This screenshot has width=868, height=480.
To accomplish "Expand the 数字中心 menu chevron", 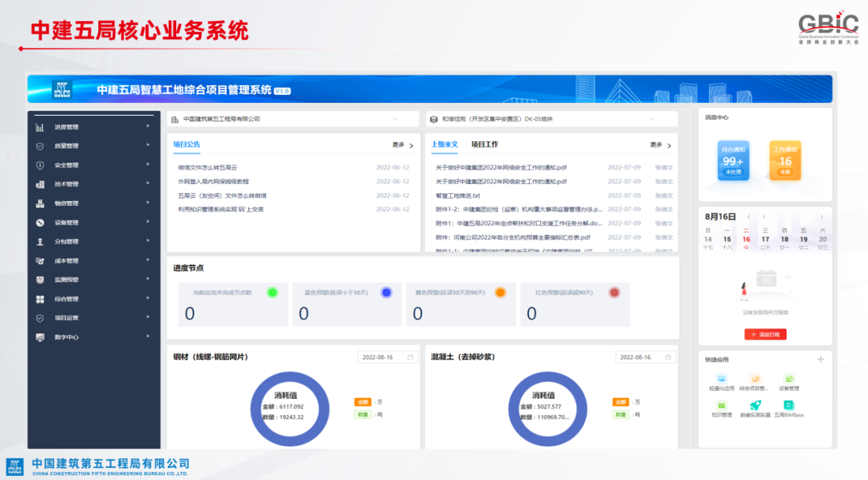I will click(148, 336).
